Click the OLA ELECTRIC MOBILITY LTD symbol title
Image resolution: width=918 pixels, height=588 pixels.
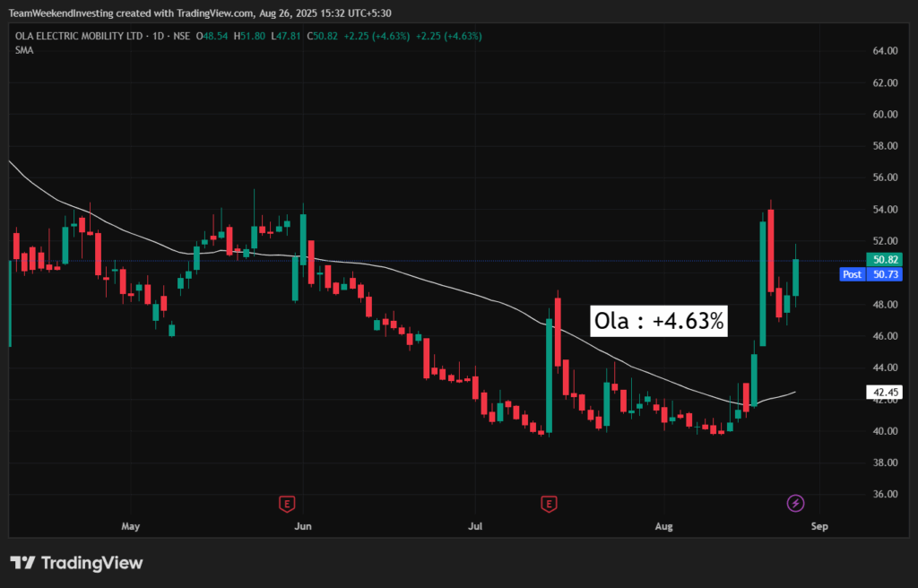(x=79, y=37)
